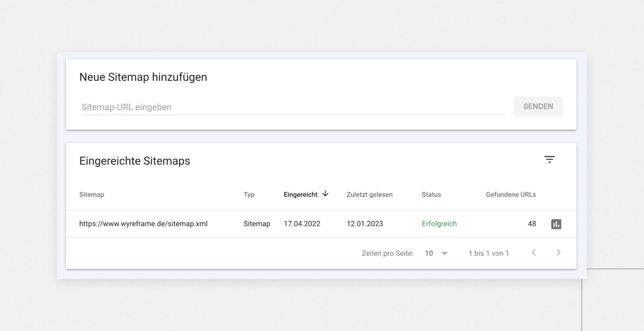Screen dimensions: 644x331
Task: Click the 17.04.2022 submission date
Action: click(x=302, y=224)
